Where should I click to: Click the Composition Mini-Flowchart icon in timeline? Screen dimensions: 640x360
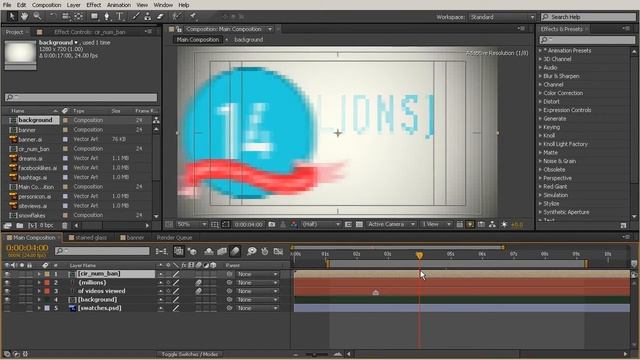point(161,251)
